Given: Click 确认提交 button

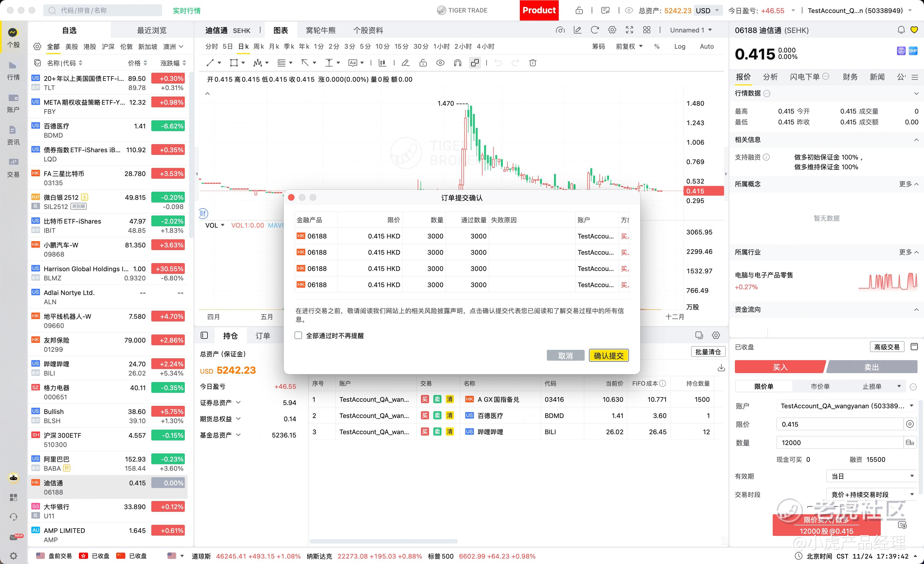Looking at the screenshot, I should click(608, 355).
